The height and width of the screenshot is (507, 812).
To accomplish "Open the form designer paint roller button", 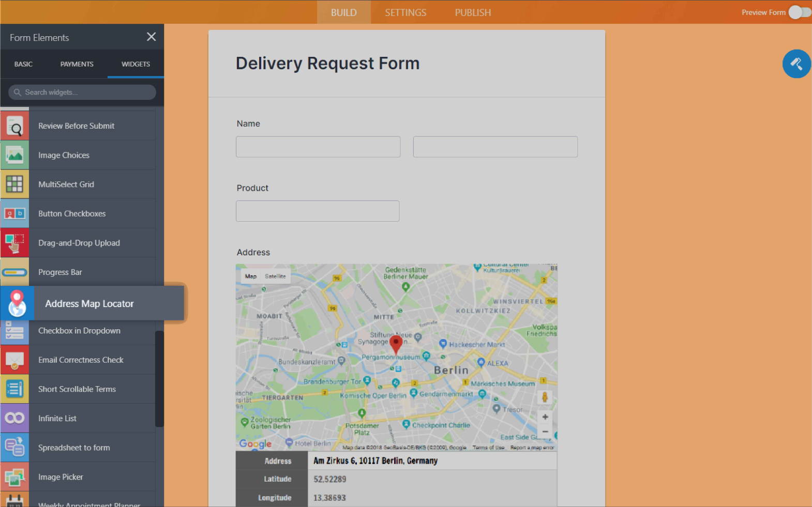I will [796, 64].
